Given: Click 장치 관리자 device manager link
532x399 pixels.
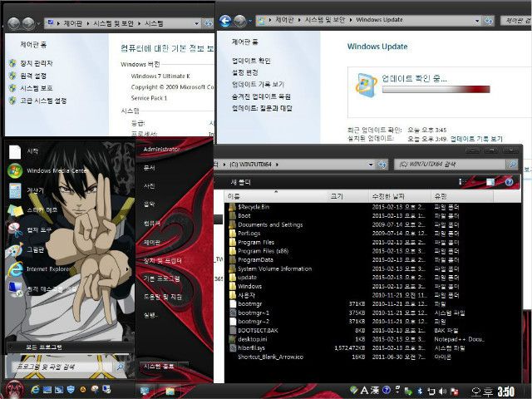Looking at the screenshot, I should pyautogui.click(x=37, y=63).
